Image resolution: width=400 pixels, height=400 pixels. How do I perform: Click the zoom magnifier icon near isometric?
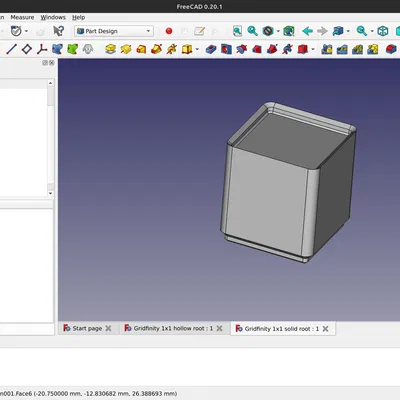point(362,31)
